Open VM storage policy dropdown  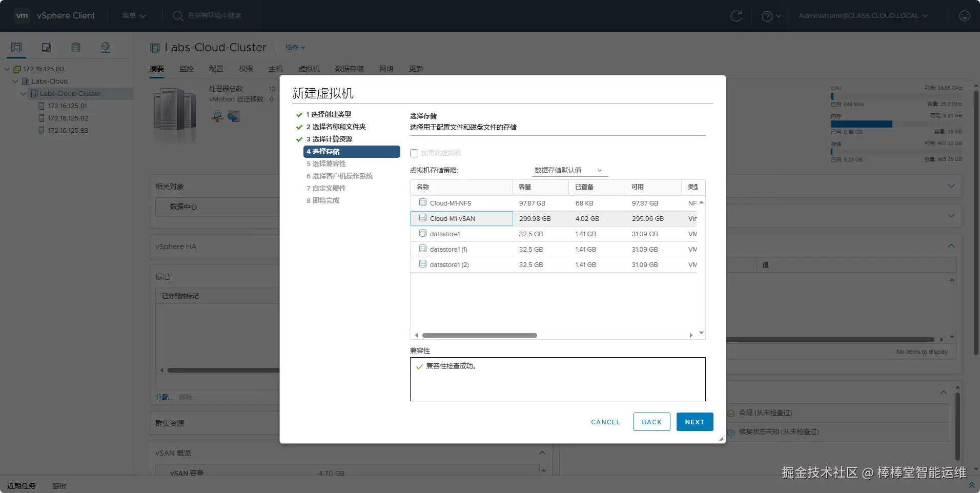[569, 170]
